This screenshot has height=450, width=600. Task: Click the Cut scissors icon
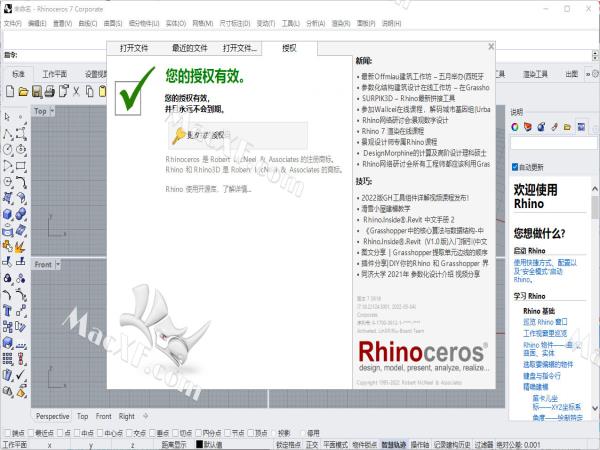pyautogui.click(x=76, y=91)
